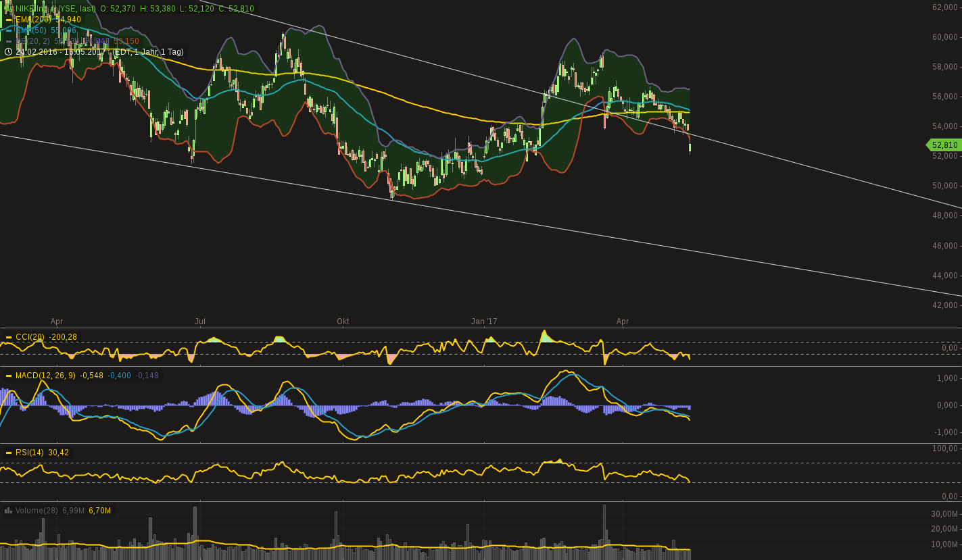
Task: Click the yellow marker beside RSI(14)
Action: coord(8,453)
